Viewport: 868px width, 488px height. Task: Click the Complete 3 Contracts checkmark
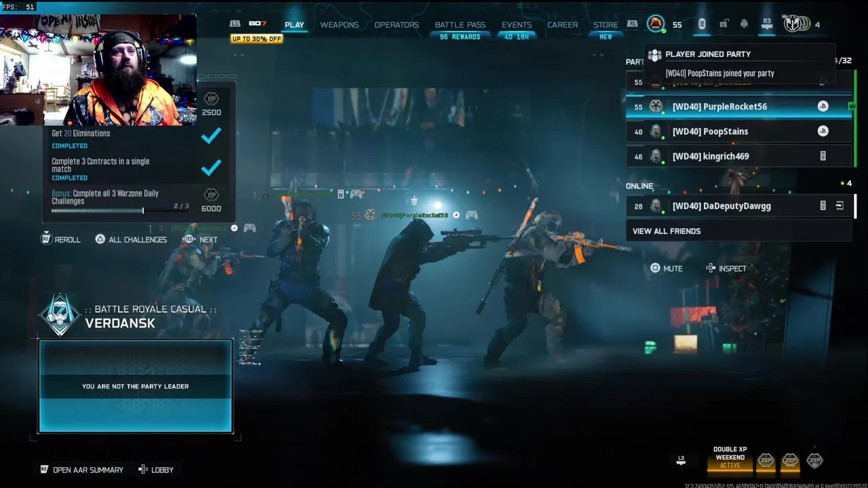(211, 167)
